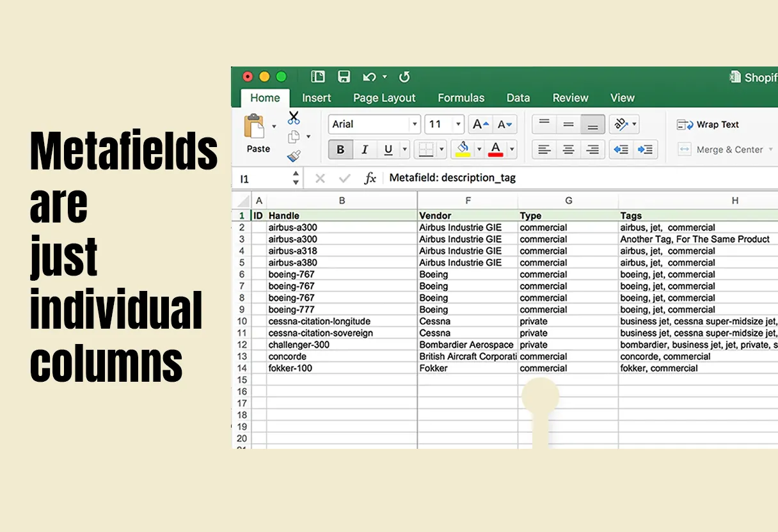Click the Name Box stepper arrows
This screenshot has width=778, height=532.
pos(296,178)
